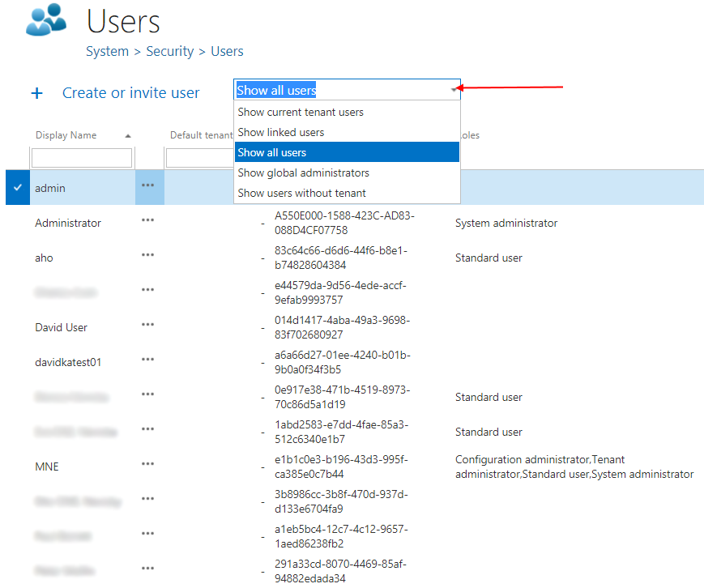The width and height of the screenshot is (704, 588).
Task: Select the Administrator user row
Action: pyautogui.click(x=68, y=223)
